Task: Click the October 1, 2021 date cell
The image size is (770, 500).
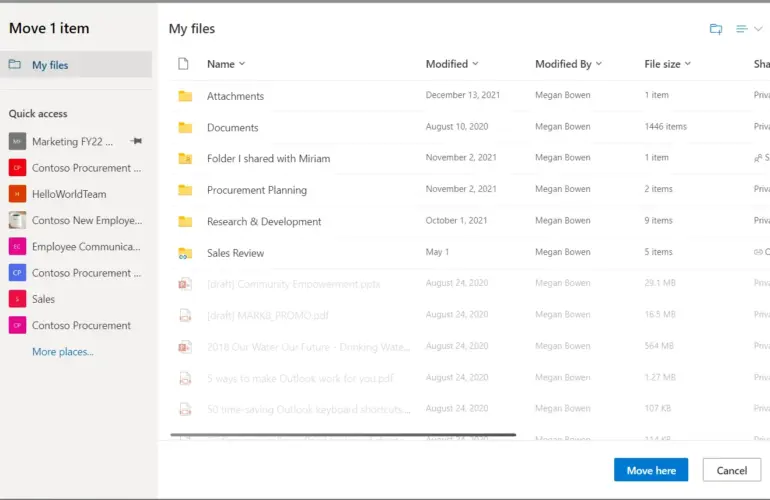Action: [x=456, y=221]
